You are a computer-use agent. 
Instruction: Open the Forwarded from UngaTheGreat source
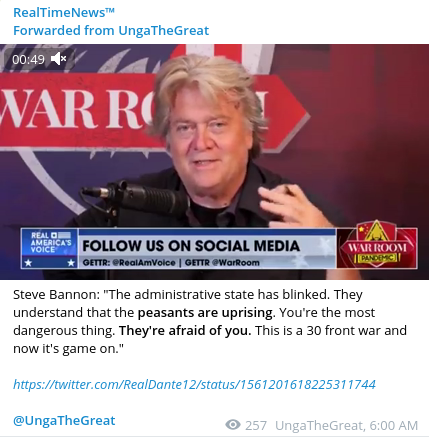pyautogui.click(x=111, y=30)
